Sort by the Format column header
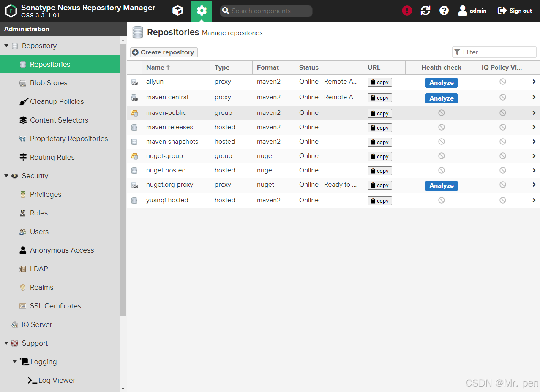540x392 pixels. pos(273,68)
